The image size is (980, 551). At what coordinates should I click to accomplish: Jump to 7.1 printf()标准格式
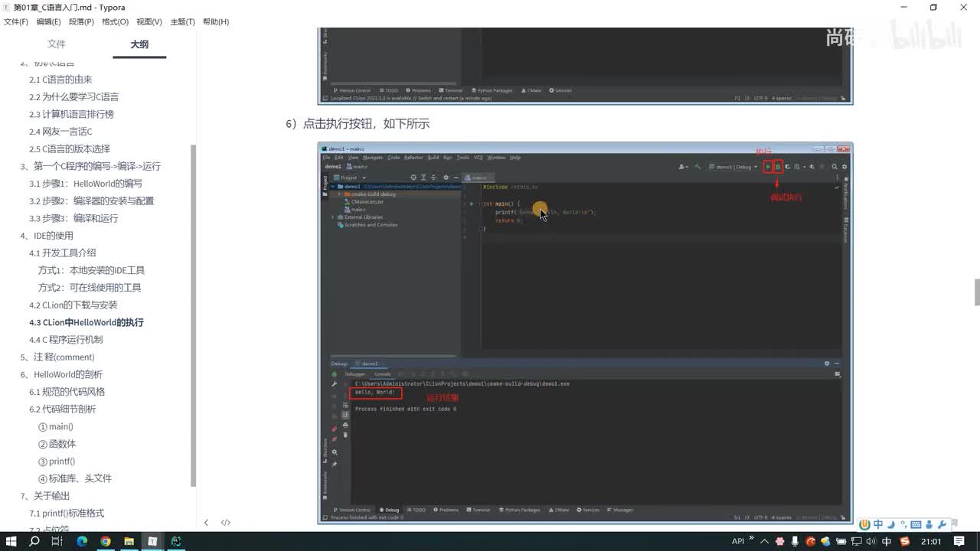click(67, 514)
